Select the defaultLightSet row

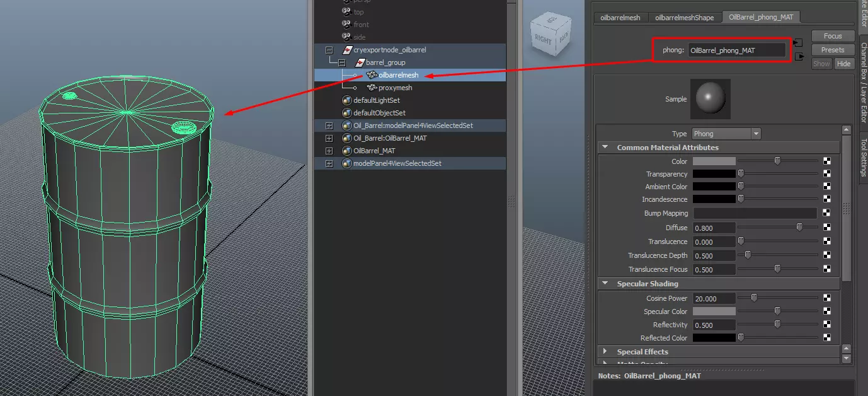pos(410,100)
